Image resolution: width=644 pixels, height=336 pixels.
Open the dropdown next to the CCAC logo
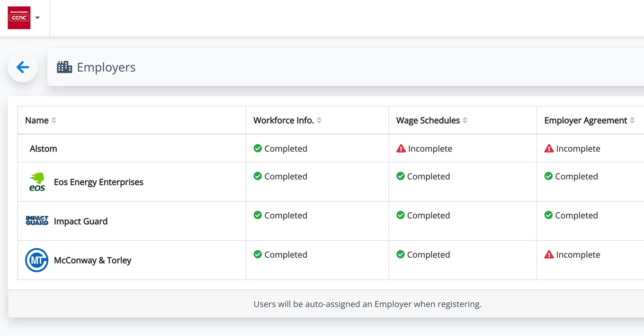pyautogui.click(x=37, y=18)
